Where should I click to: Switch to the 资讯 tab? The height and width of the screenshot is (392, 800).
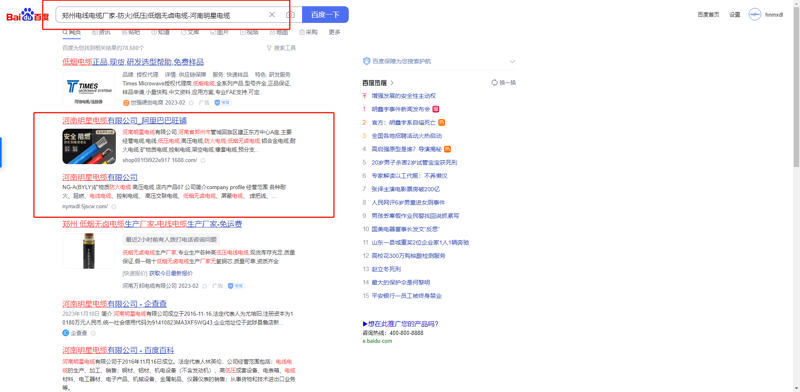coord(101,32)
